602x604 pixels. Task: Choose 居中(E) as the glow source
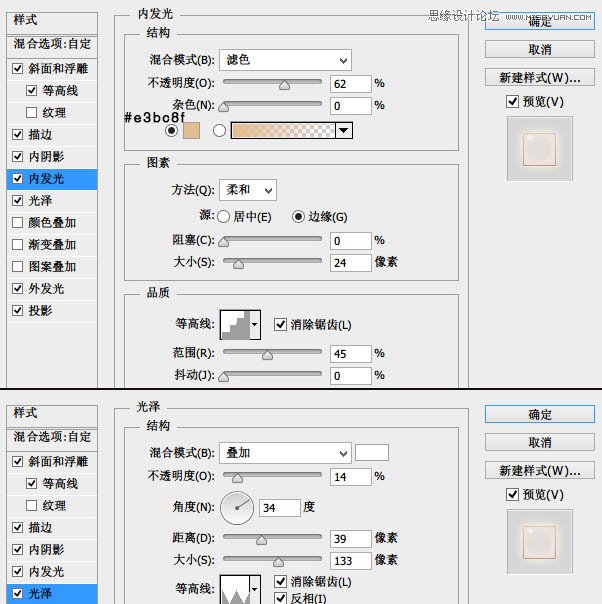click(x=223, y=217)
